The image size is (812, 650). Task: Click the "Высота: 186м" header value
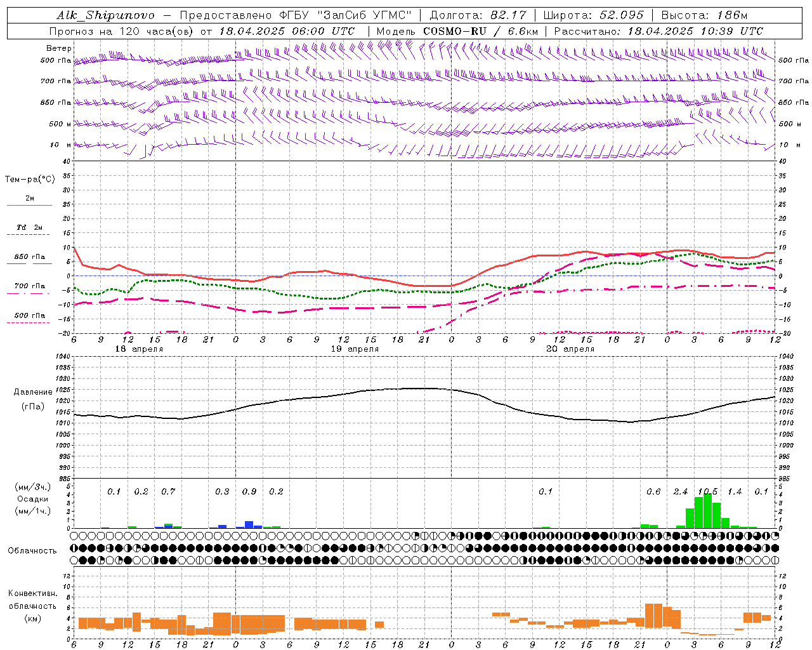click(x=704, y=15)
